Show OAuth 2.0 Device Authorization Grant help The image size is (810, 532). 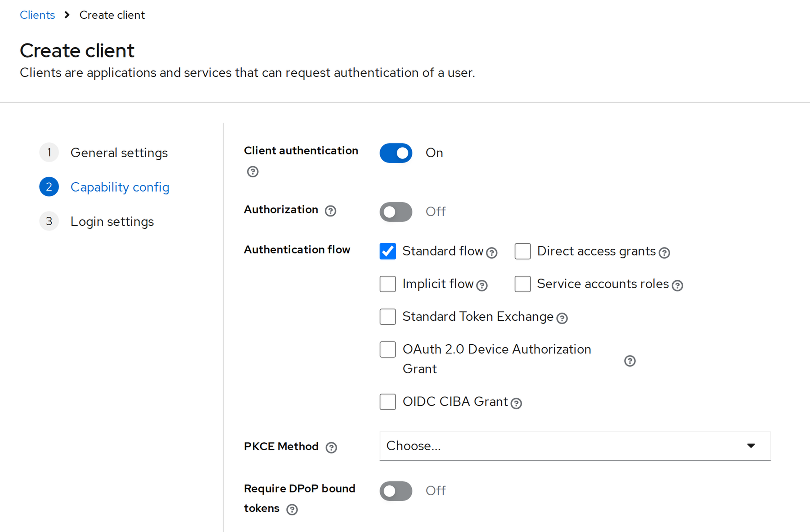(630, 361)
